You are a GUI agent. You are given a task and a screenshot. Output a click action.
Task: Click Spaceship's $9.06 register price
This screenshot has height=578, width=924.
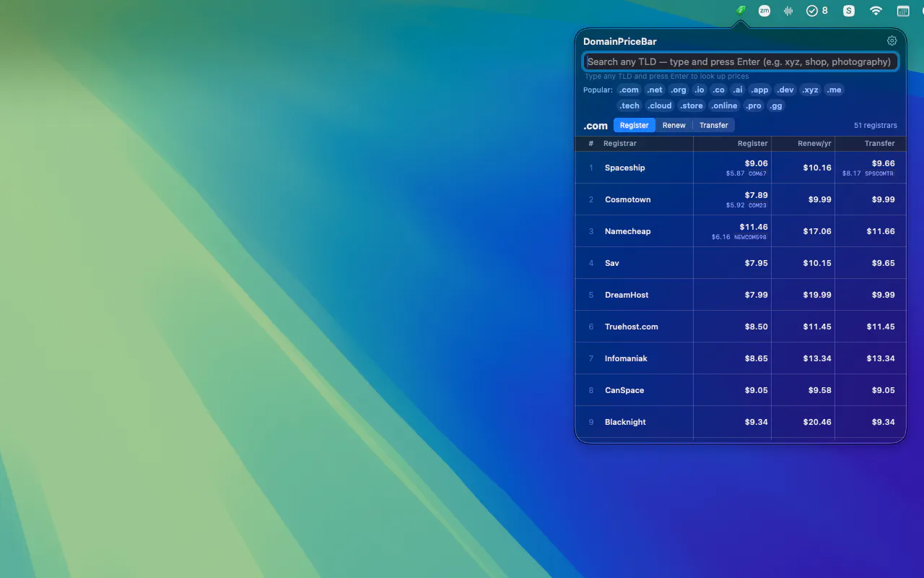point(757,163)
